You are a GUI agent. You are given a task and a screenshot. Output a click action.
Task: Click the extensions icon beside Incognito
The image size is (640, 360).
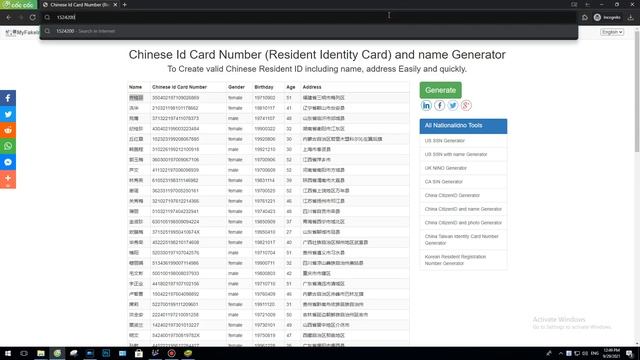(585, 17)
